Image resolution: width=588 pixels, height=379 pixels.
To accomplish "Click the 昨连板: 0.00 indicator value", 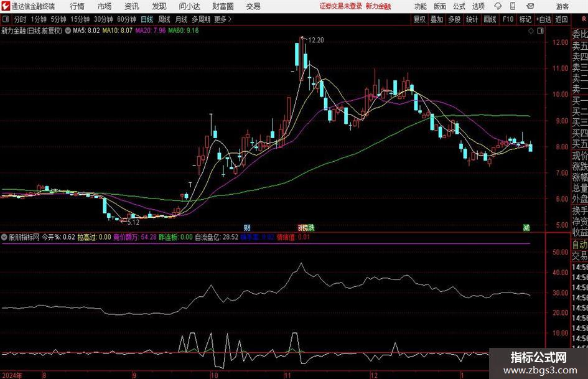I will tap(175, 237).
